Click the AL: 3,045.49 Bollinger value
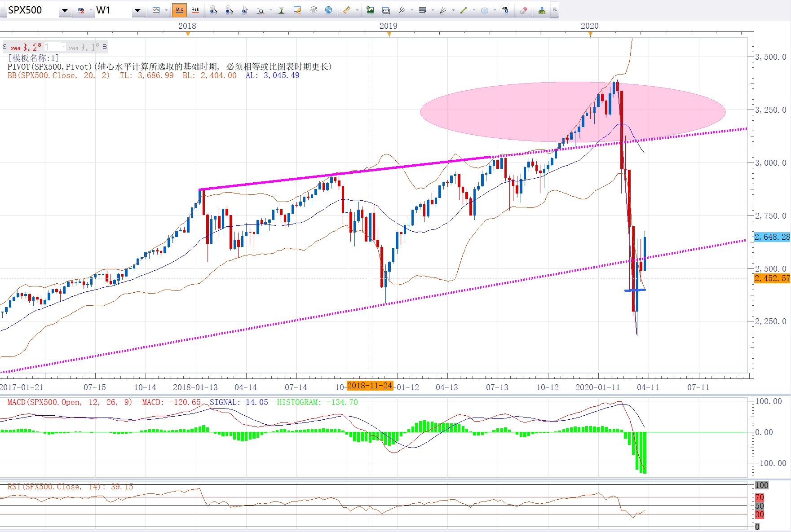Screen dimensions: 791x532 [273, 75]
